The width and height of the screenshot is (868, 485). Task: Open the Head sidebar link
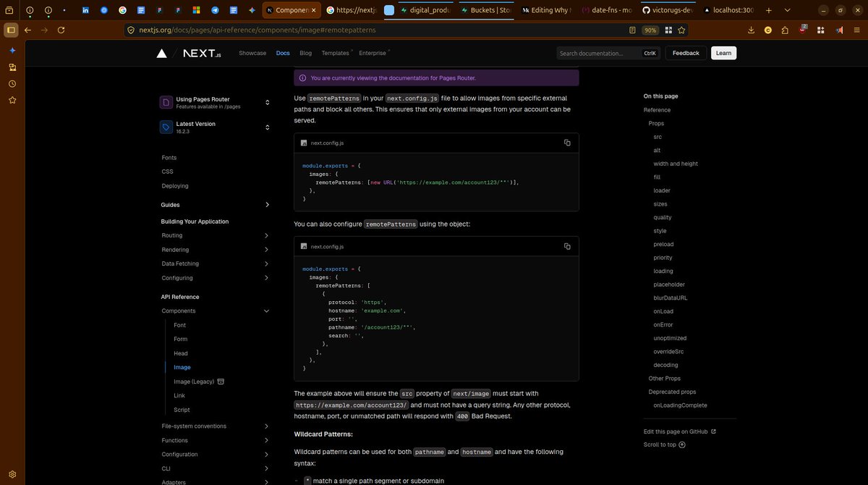181,353
